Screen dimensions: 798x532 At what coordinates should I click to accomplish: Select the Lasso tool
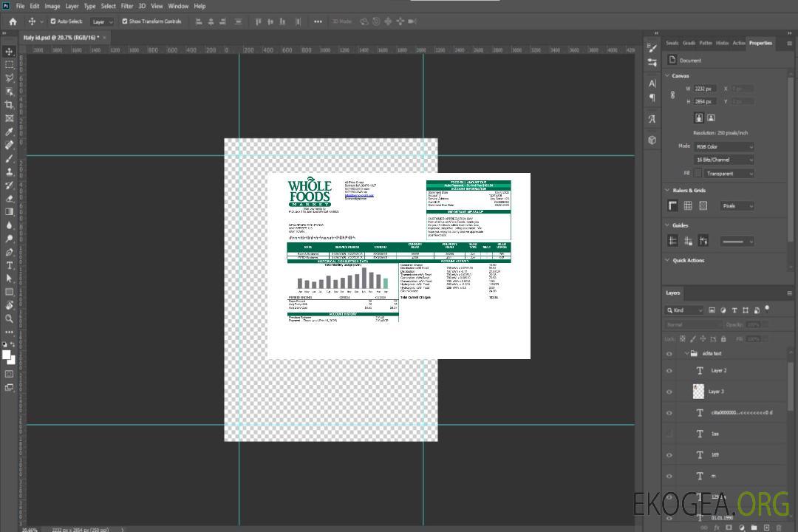click(9, 78)
